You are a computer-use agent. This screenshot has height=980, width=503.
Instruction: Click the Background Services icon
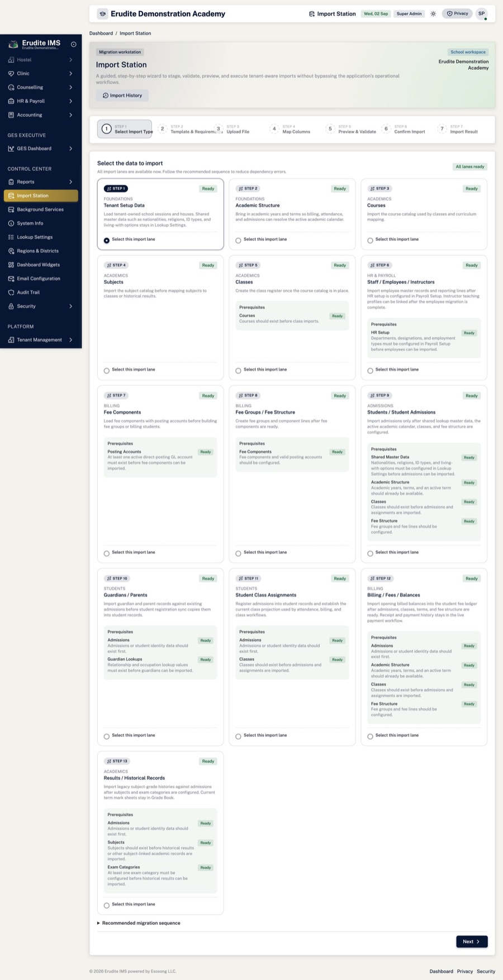11,209
